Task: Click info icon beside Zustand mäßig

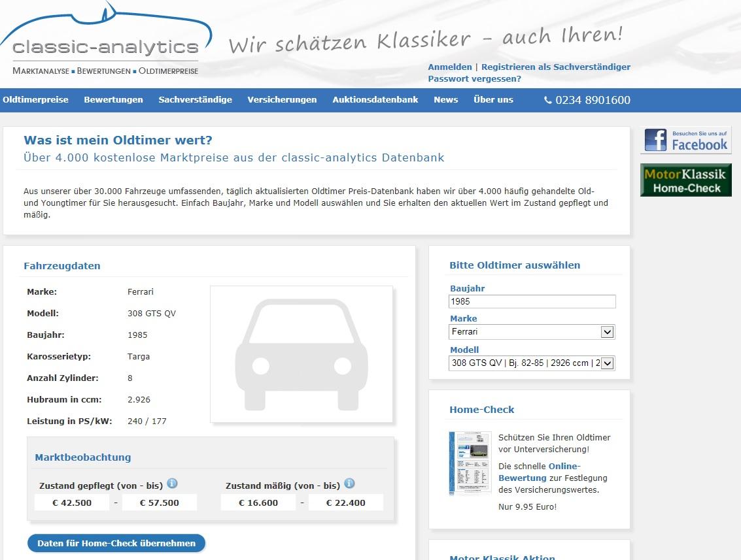Action: [x=349, y=484]
